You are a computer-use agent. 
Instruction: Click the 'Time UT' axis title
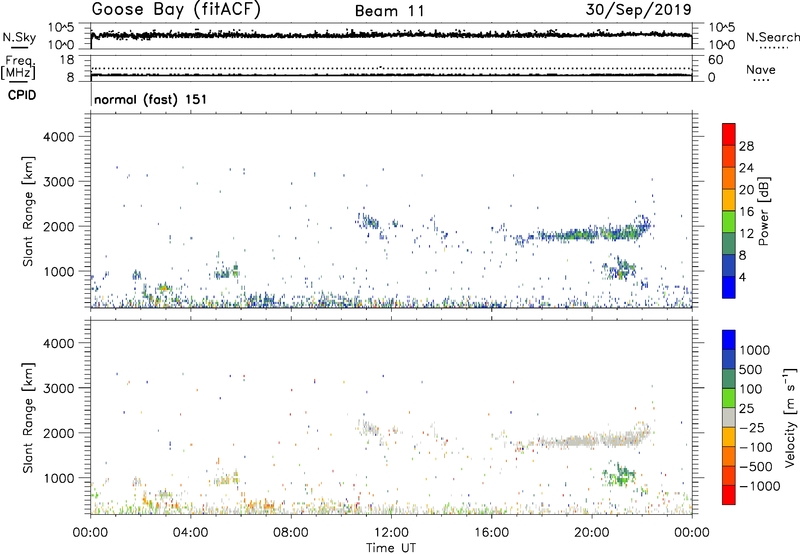pyautogui.click(x=391, y=548)
